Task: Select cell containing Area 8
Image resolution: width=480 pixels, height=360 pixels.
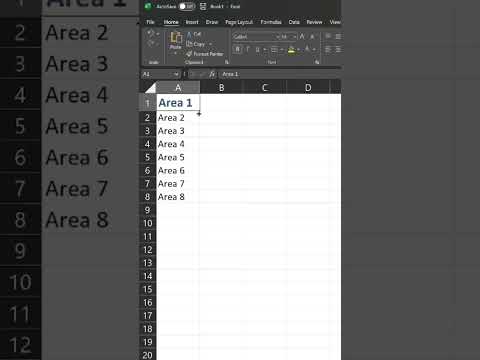Action: coord(178,197)
